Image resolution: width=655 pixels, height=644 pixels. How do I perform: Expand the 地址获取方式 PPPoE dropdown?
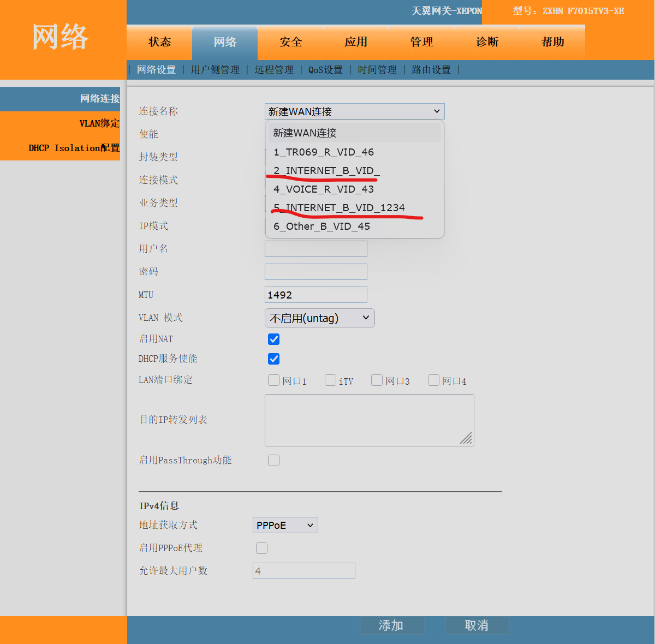(x=285, y=526)
